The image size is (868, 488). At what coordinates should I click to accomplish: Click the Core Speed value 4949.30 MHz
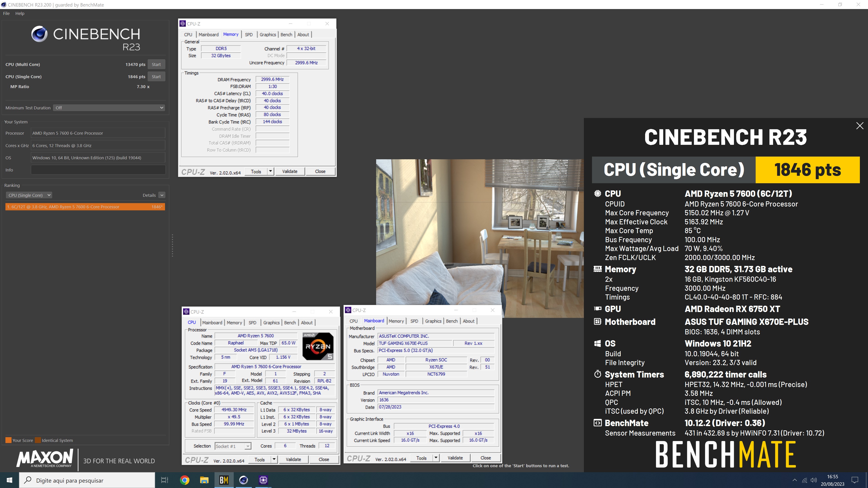point(234,410)
